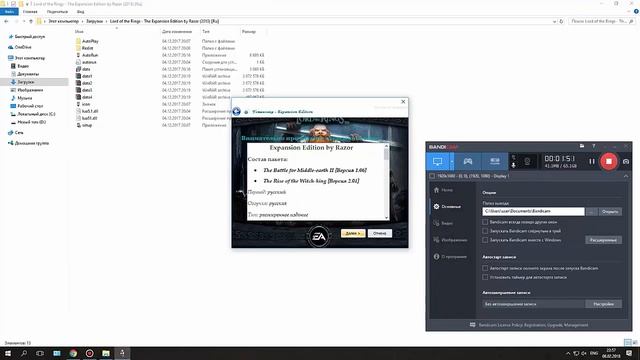Select Этот компьютер in navigation pane
Viewport: 640px width, 360px height.
tap(29, 58)
